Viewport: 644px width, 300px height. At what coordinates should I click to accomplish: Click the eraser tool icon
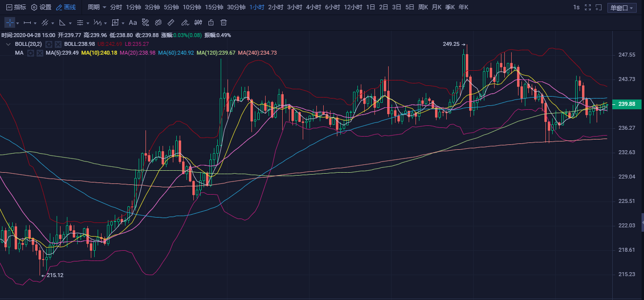point(158,22)
